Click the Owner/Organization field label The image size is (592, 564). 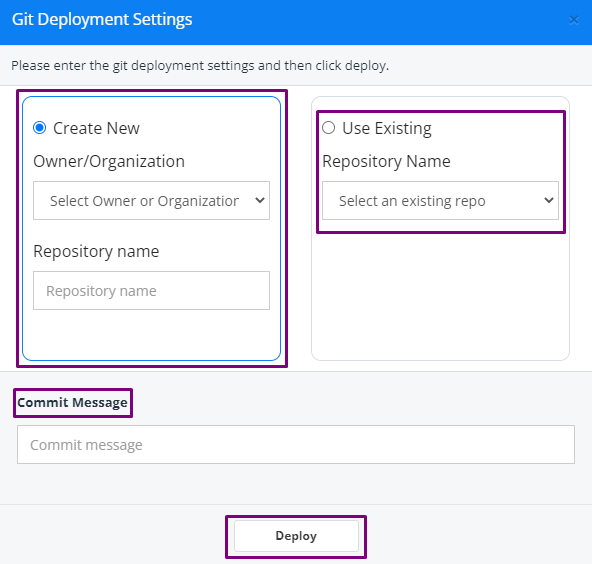pos(109,162)
